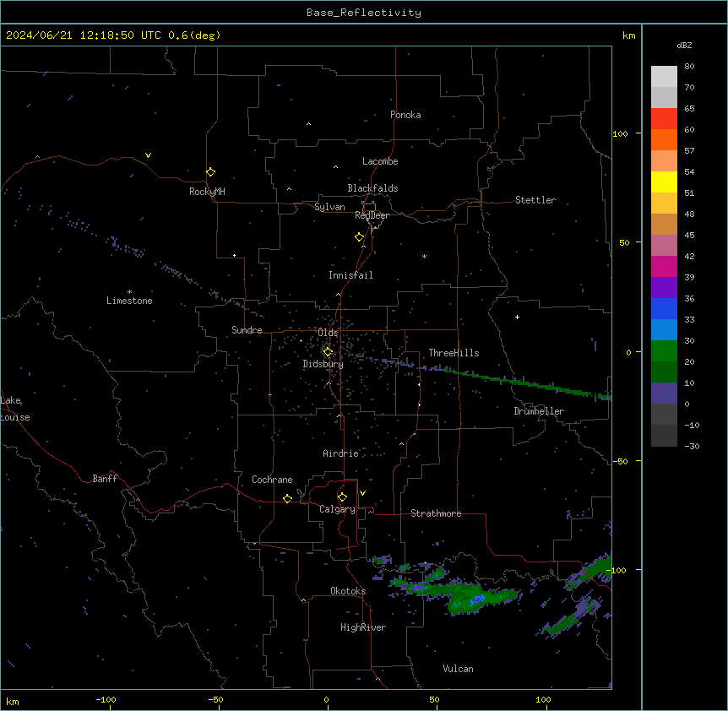Choose the bright green 30-20 dBZ swatch
Screen dimensions: 728x711
(x=664, y=351)
